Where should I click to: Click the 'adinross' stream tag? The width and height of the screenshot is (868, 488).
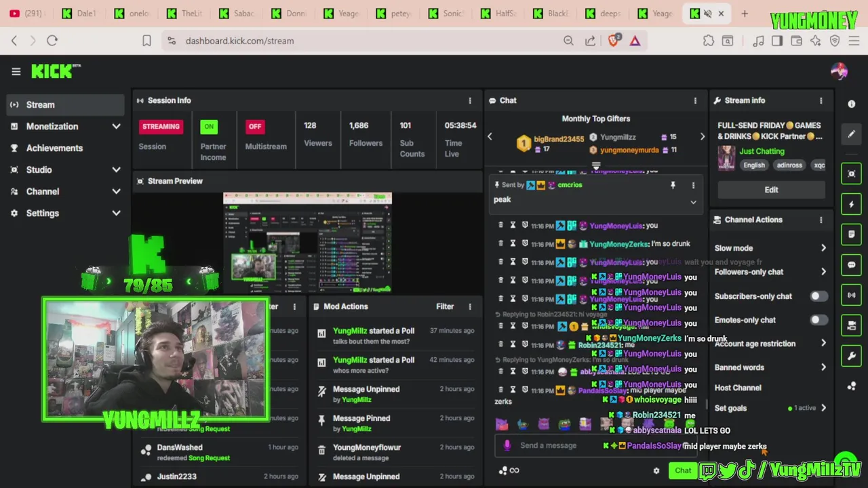pyautogui.click(x=789, y=165)
